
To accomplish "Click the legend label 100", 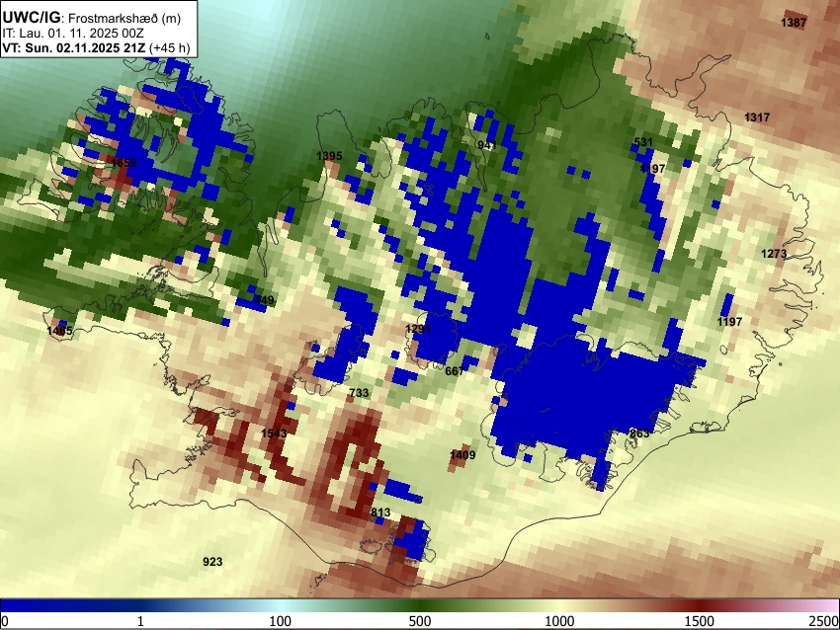I will pos(280,621).
